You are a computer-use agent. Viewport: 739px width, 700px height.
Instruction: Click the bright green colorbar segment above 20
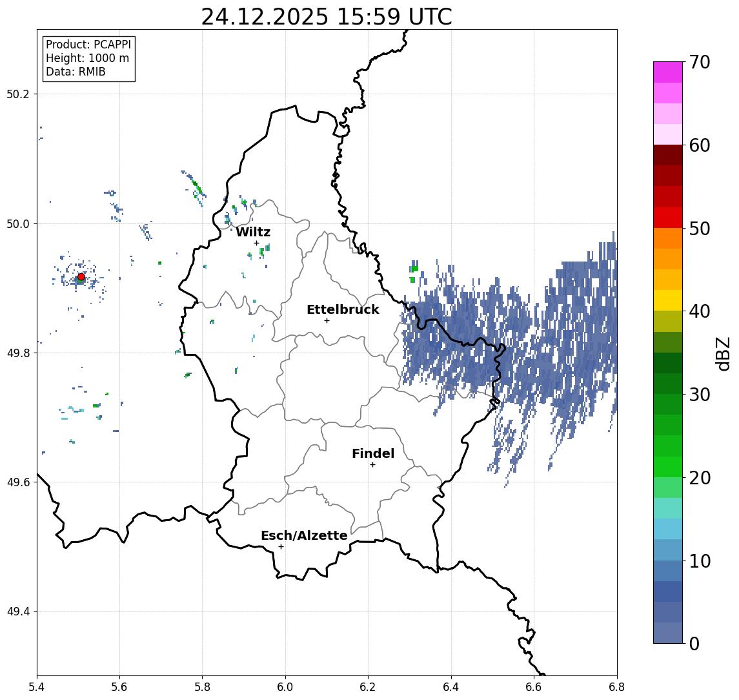point(668,467)
